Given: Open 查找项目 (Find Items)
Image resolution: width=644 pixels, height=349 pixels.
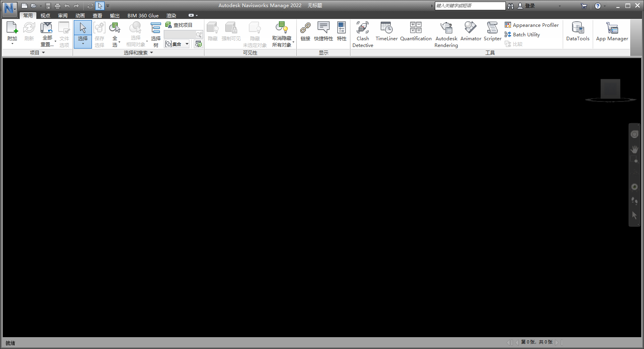Looking at the screenshot, I should click(x=179, y=25).
